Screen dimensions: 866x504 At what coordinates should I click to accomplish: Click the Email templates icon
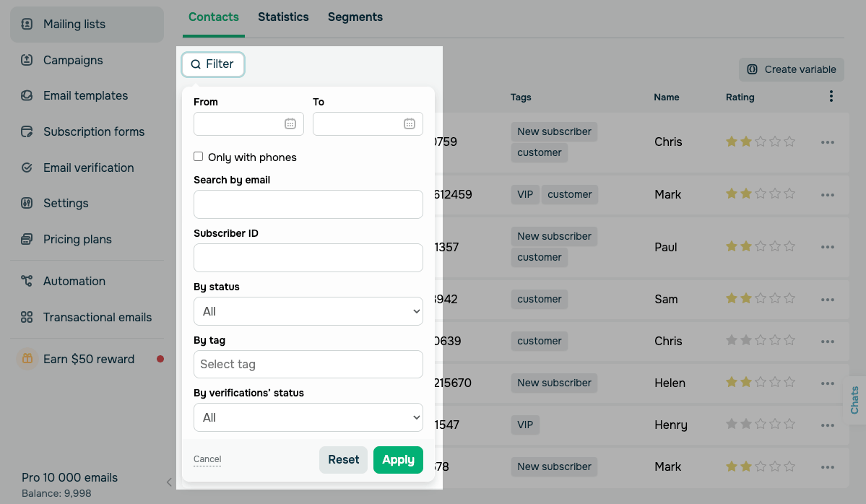click(27, 95)
